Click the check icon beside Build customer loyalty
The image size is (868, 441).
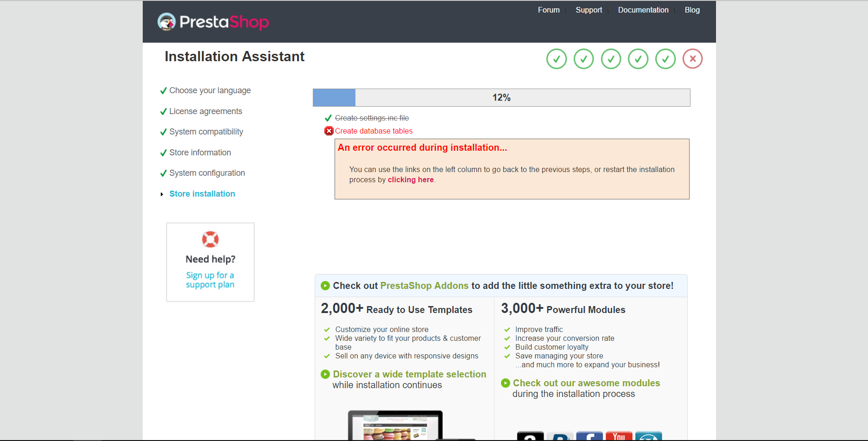(507, 347)
